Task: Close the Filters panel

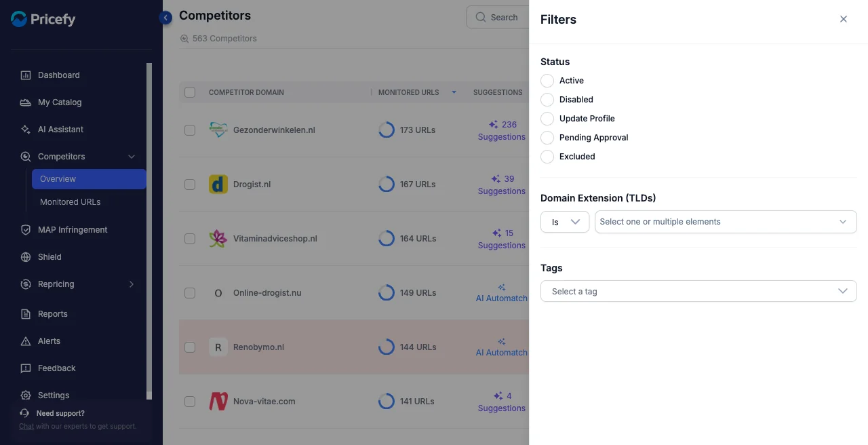Action: point(844,19)
